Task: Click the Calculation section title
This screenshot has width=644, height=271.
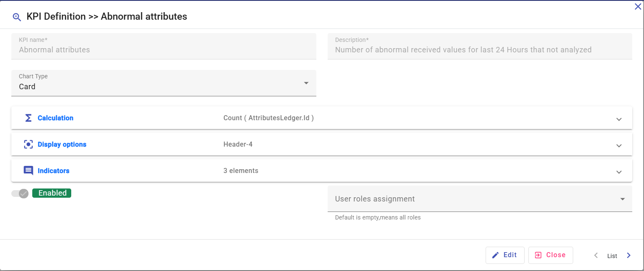Action: 55,118
